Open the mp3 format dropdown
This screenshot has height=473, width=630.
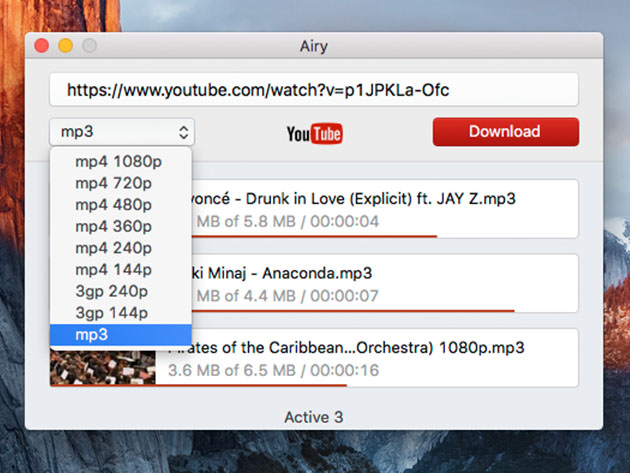[x=122, y=132]
